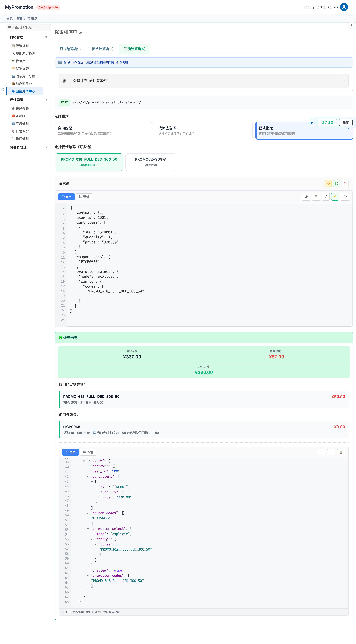Show request editor info with the circled-i icon

(x=345, y=196)
